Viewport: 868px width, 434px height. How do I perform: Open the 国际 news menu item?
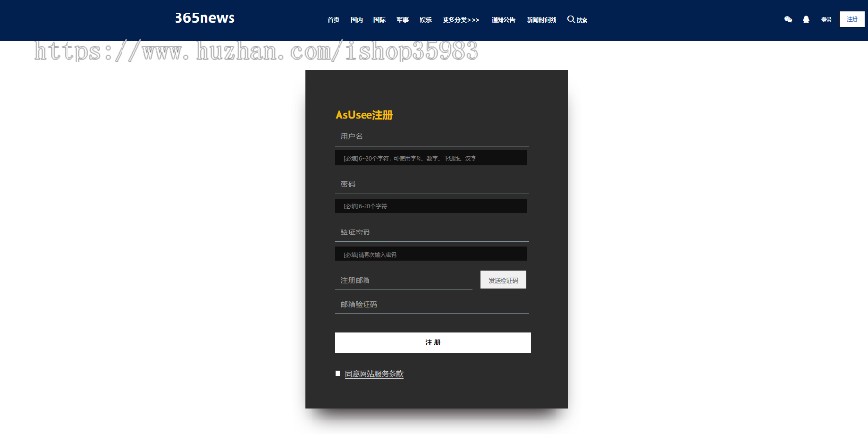(379, 20)
